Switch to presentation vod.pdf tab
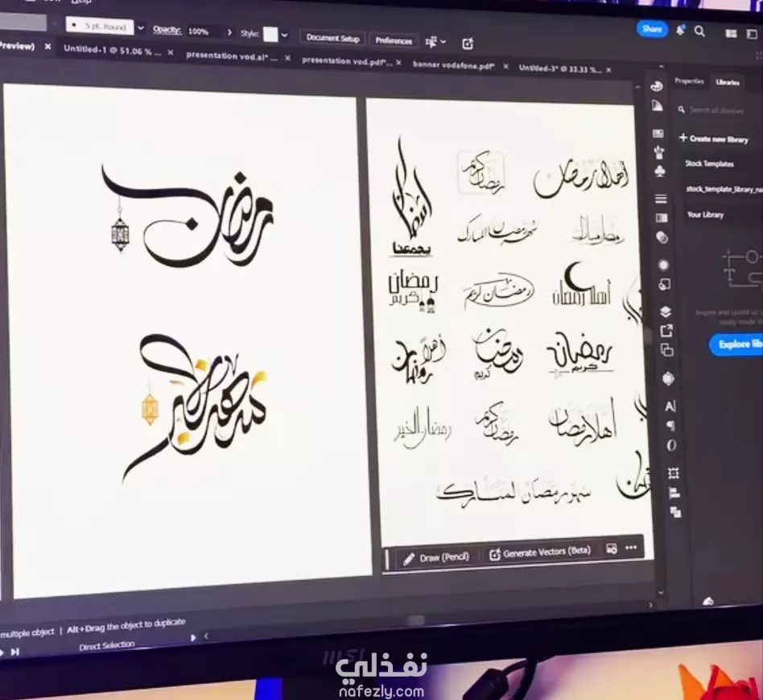The height and width of the screenshot is (700, 763). [346, 61]
